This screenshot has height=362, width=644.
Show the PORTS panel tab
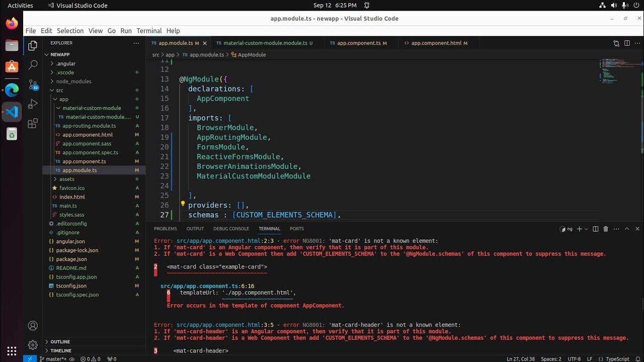tap(297, 229)
